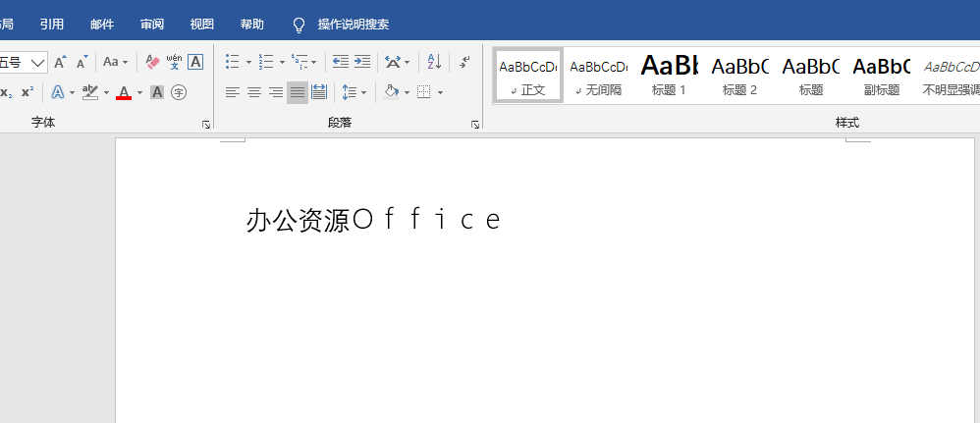The image size is (980, 423).
Task: Sort text with A-Z icon
Action: [x=434, y=62]
